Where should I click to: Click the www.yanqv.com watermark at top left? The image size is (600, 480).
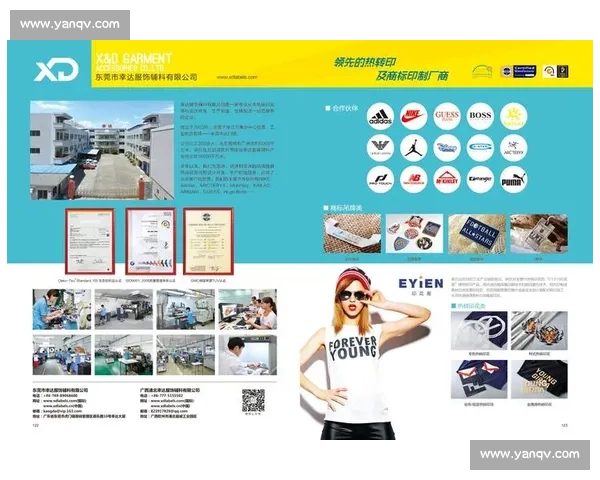click(x=70, y=24)
